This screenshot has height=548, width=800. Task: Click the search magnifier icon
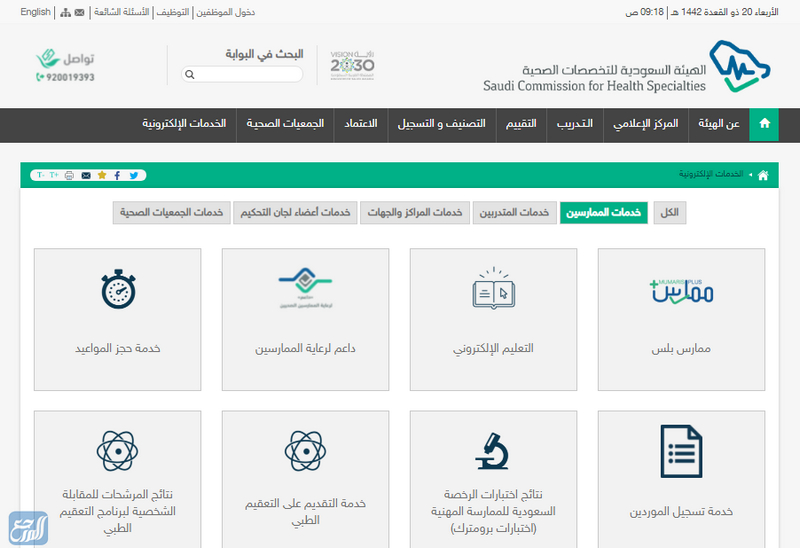click(190, 74)
